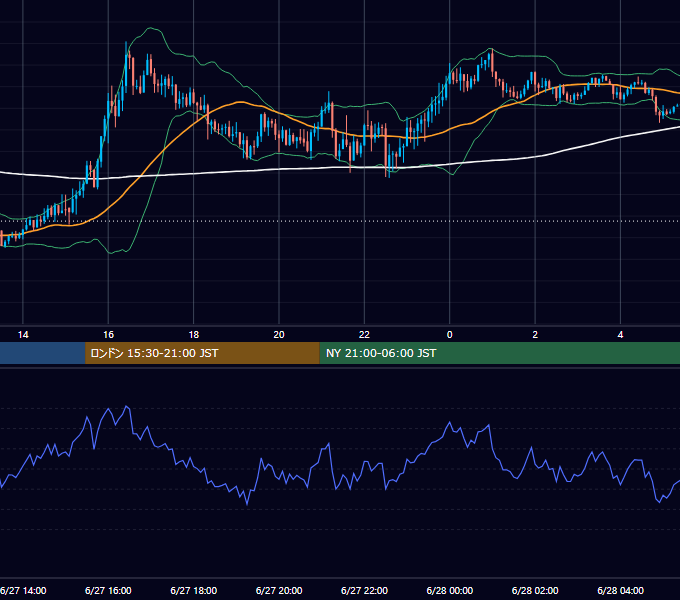Click the 6/27 20:00 date label

pyautogui.click(x=279, y=590)
